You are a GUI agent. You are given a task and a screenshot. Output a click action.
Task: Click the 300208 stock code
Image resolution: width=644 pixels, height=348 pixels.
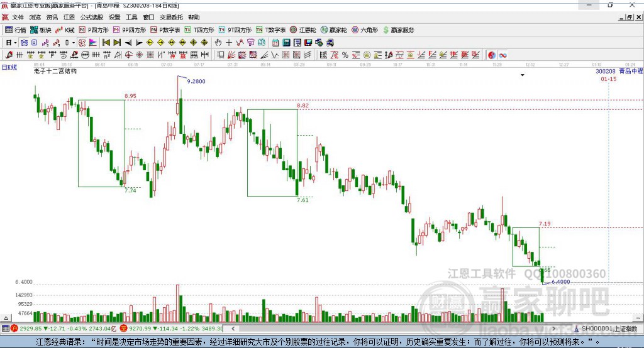click(606, 71)
